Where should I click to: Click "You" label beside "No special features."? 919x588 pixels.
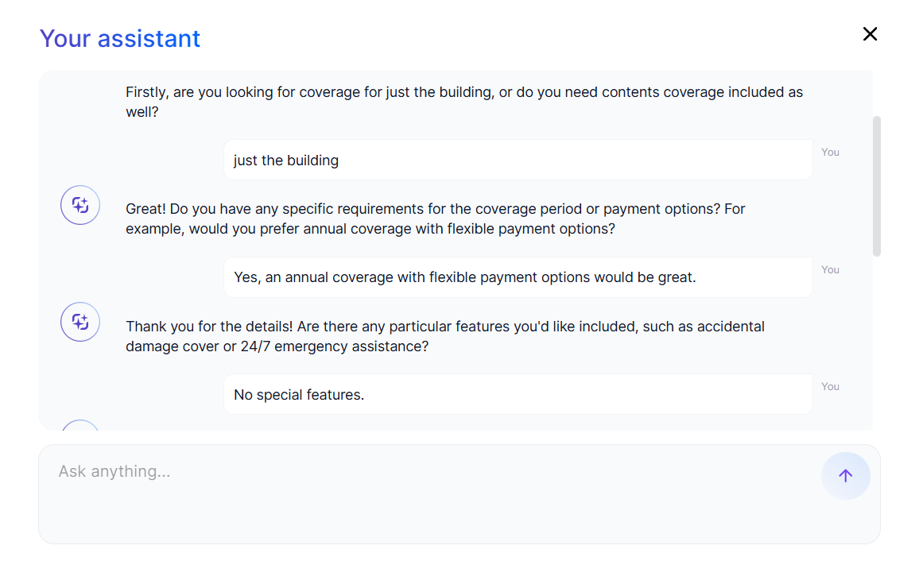pyautogui.click(x=830, y=387)
